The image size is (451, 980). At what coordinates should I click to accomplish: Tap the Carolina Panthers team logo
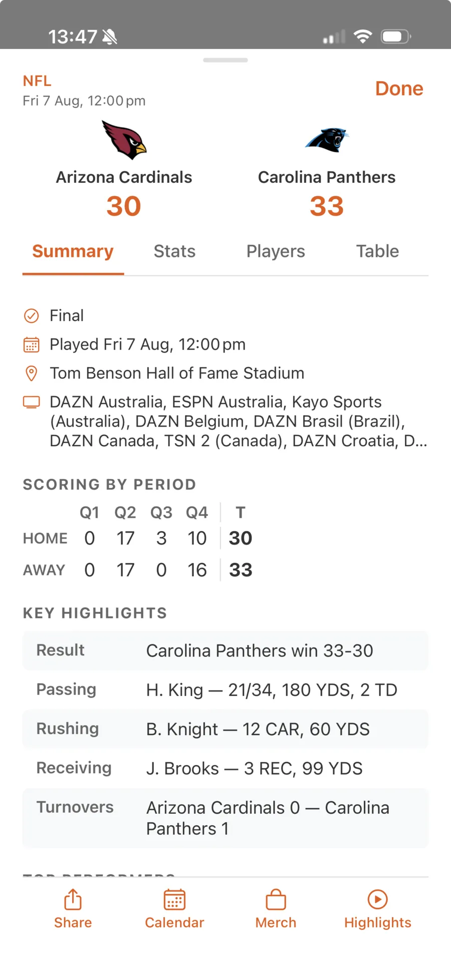coord(327,140)
